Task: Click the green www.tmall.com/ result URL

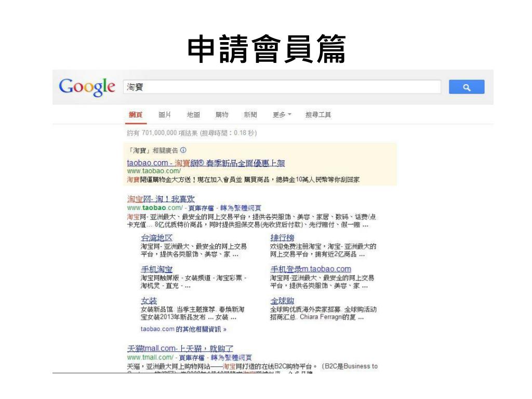Action: point(150,357)
